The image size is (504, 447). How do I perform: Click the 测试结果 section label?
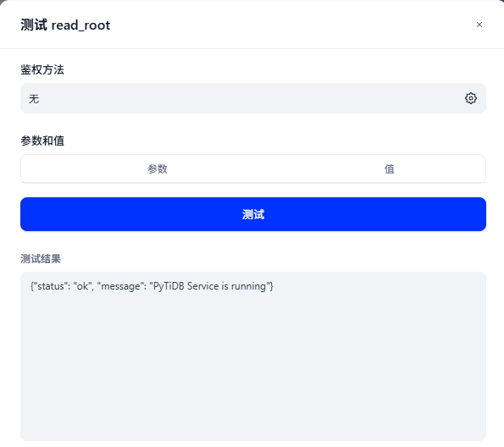pos(41,259)
